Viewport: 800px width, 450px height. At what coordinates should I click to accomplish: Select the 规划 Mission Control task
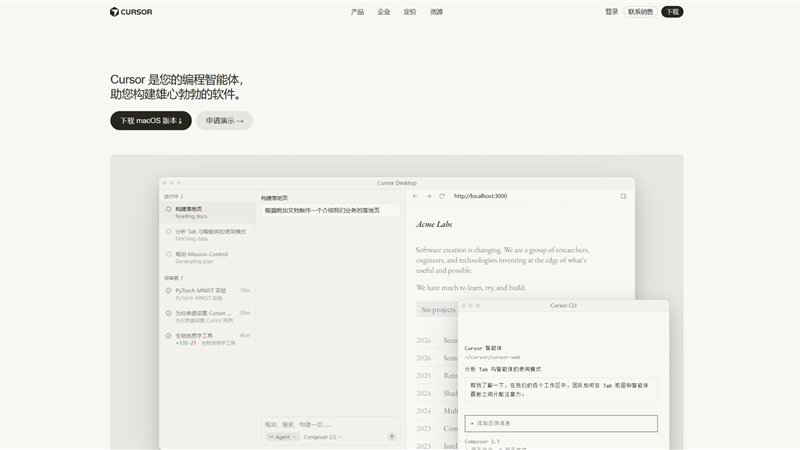(x=208, y=257)
